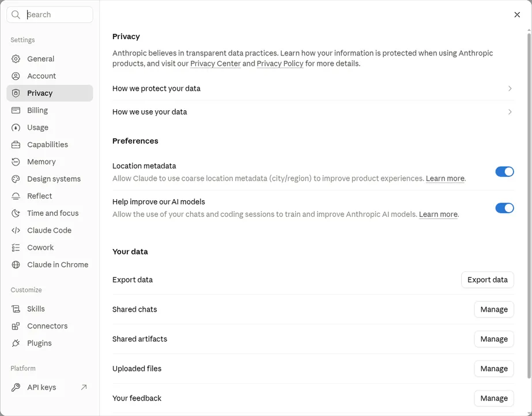Viewport: 532px width, 416px height.
Task: Click the General gear icon
Action: point(16,59)
